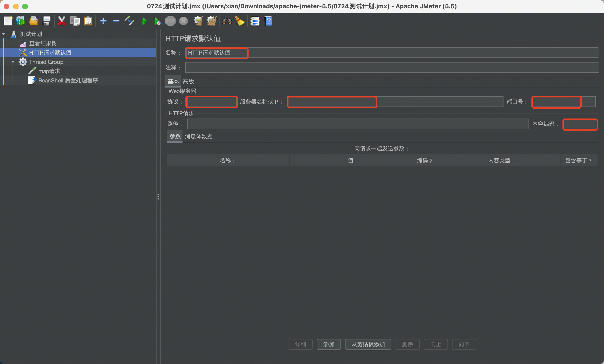Click the 从剪贴板添加 button
Screen dimensions: 604x364
tap(368, 344)
